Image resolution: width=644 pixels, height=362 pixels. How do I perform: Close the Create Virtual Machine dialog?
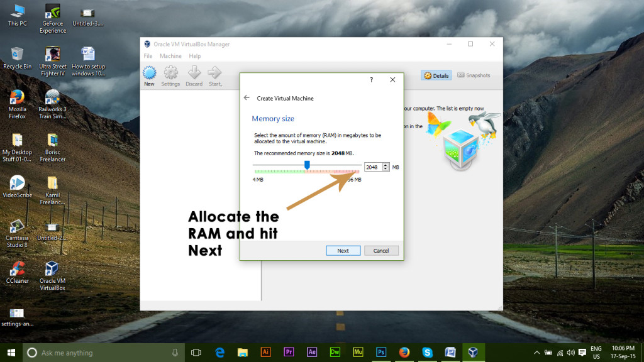(x=392, y=80)
